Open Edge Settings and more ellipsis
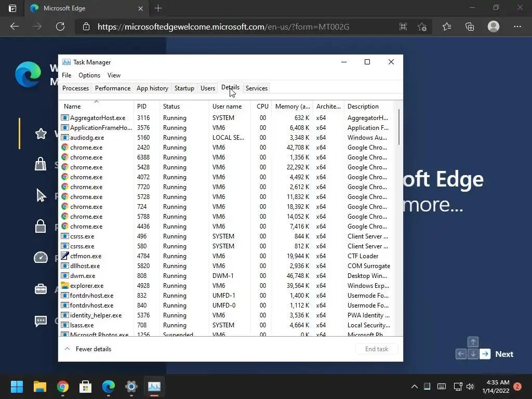 tap(517, 26)
